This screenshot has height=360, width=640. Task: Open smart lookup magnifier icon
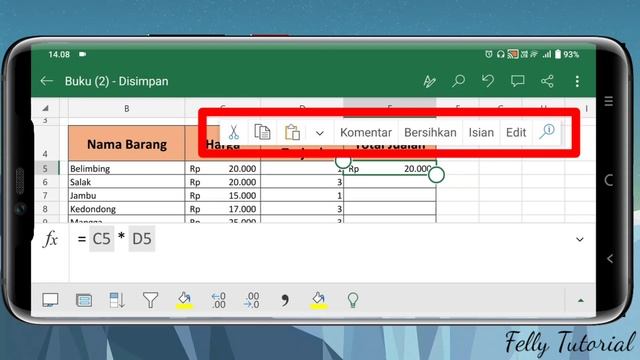(547, 131)
